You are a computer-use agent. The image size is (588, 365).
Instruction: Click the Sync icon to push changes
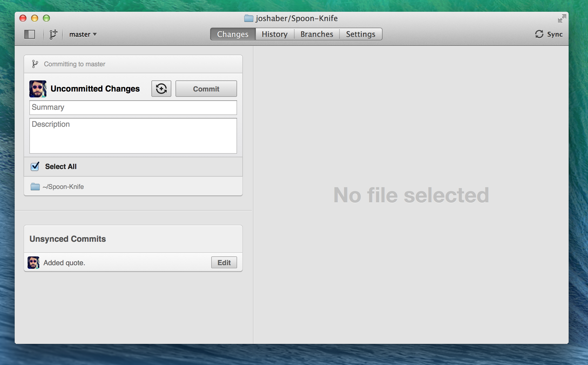[539, 34]
